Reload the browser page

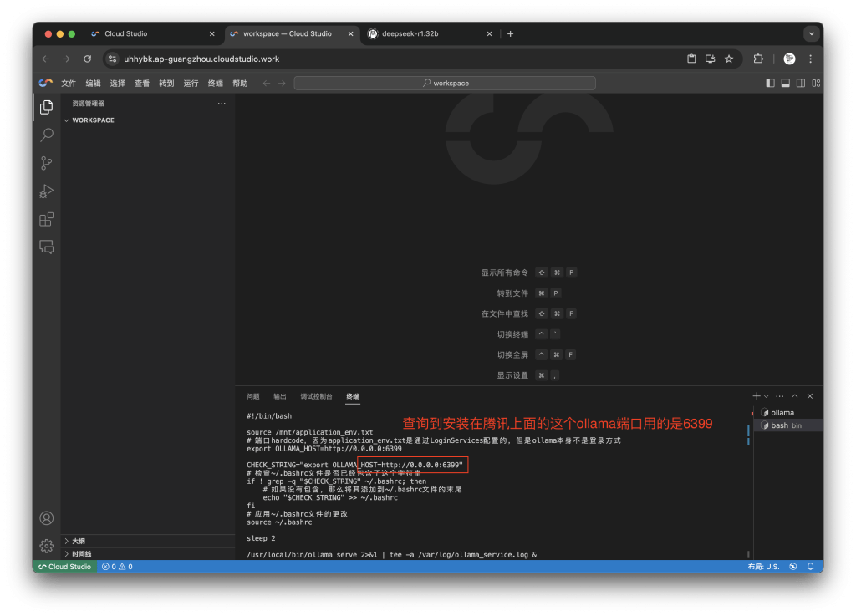click(x=87, y=59)
